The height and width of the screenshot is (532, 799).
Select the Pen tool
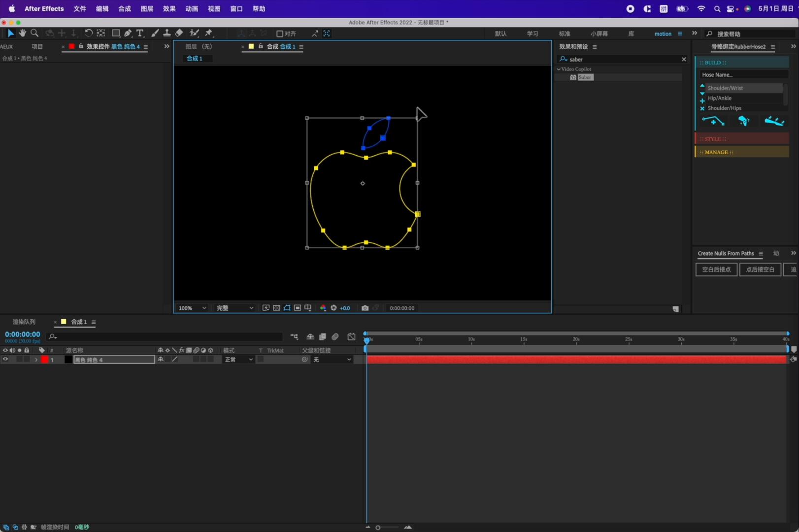click(x=128, y=33)
